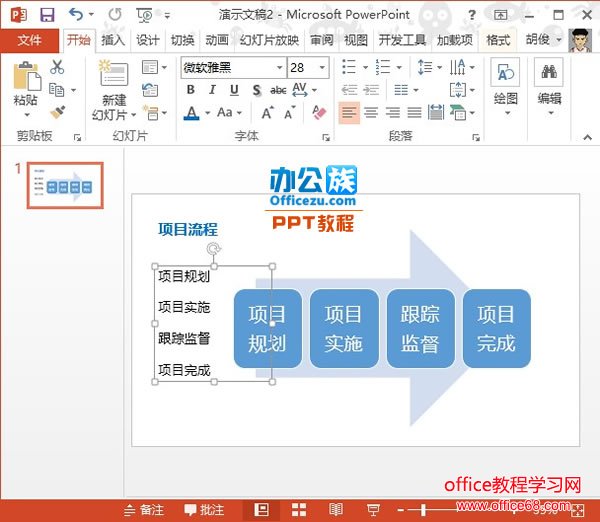The width and height of the screenshot is (600, 522).
Task: Center align text
Action: [x=371, y=113]
